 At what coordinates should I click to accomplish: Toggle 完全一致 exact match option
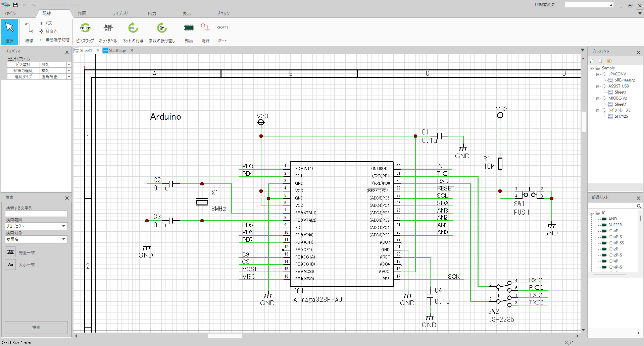(x=10, y=252)
